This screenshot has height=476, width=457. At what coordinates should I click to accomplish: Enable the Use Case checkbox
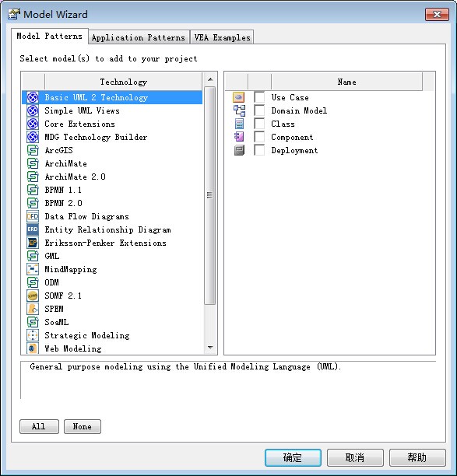pyautogui.click(x=259, y=97)
